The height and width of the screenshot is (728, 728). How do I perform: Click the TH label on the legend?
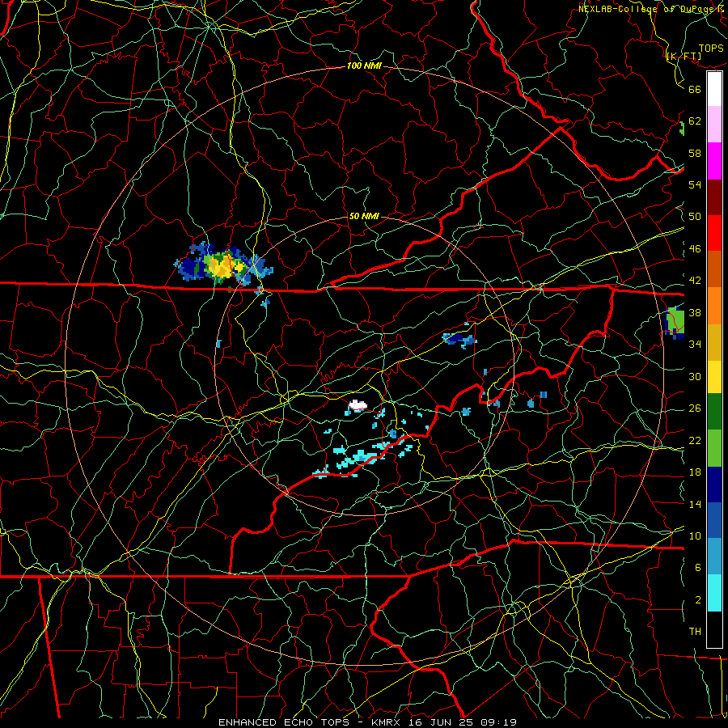click(695, 632)
